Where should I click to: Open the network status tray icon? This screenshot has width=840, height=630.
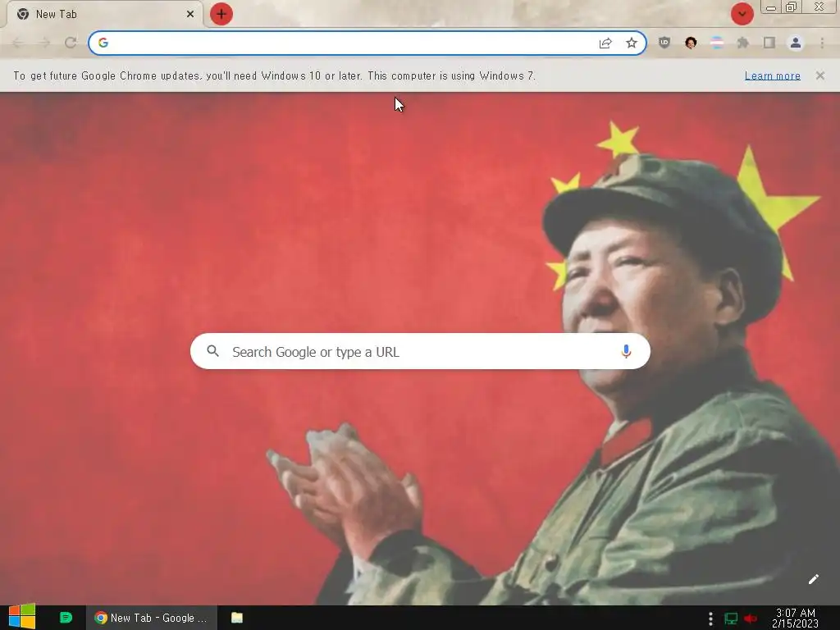tap(731, 619)
